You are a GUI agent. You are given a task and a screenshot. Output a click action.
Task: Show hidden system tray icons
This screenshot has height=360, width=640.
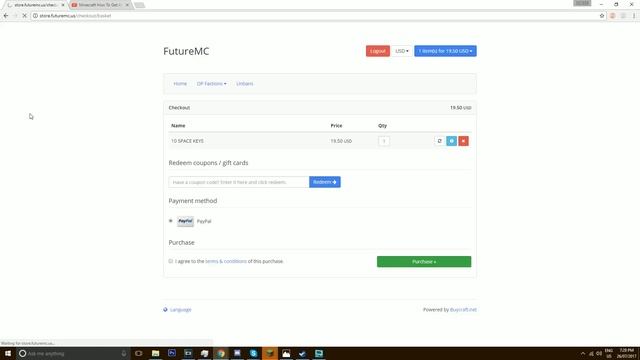[x=582, y=353]
